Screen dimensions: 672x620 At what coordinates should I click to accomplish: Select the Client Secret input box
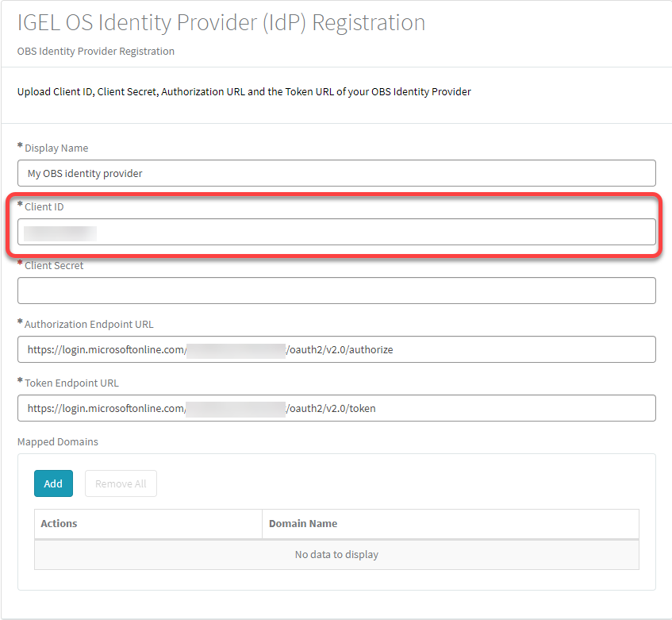[x=336, y=291]
